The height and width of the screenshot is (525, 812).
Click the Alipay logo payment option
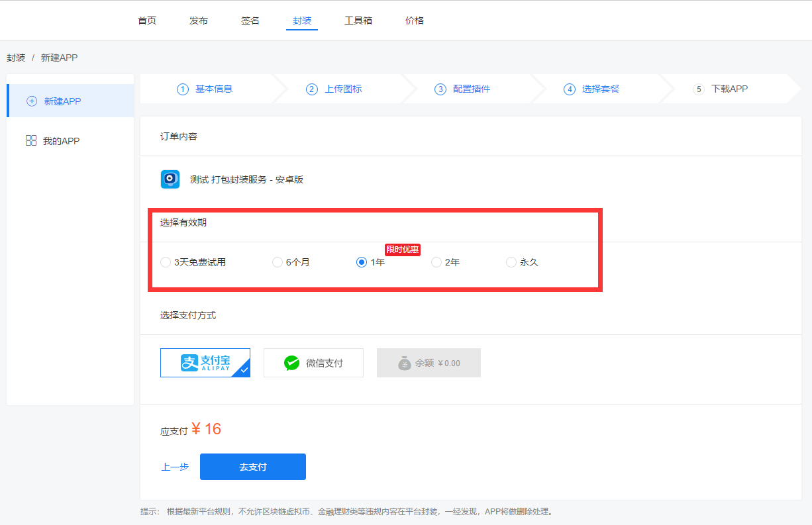tap(205, 363)
